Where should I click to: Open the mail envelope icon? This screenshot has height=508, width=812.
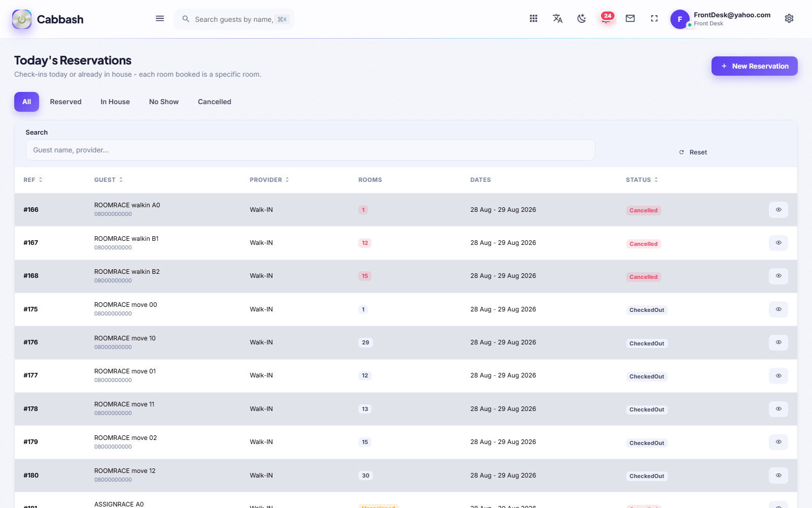point(630,19)
